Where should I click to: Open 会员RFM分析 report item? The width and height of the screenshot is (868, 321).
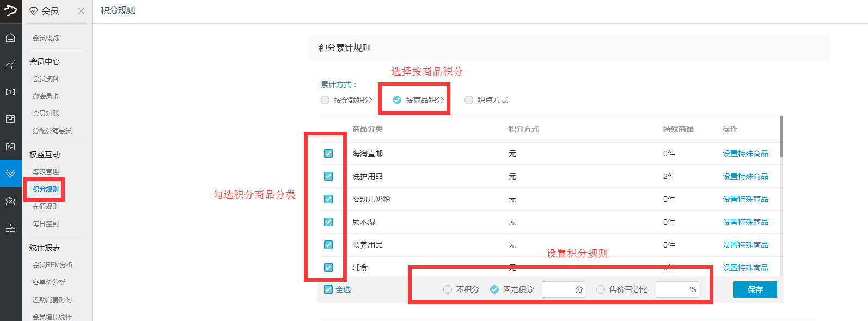click(53, 265)
